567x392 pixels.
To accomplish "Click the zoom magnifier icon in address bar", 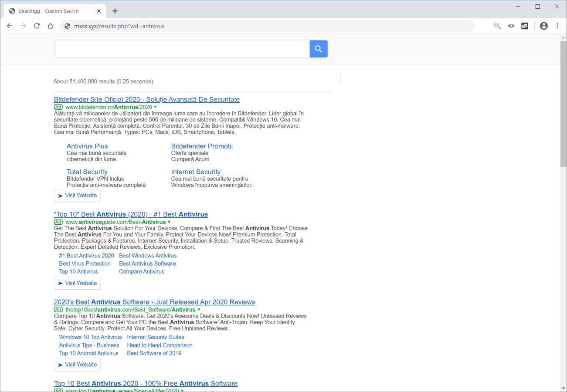I will [x=497, y=26].
